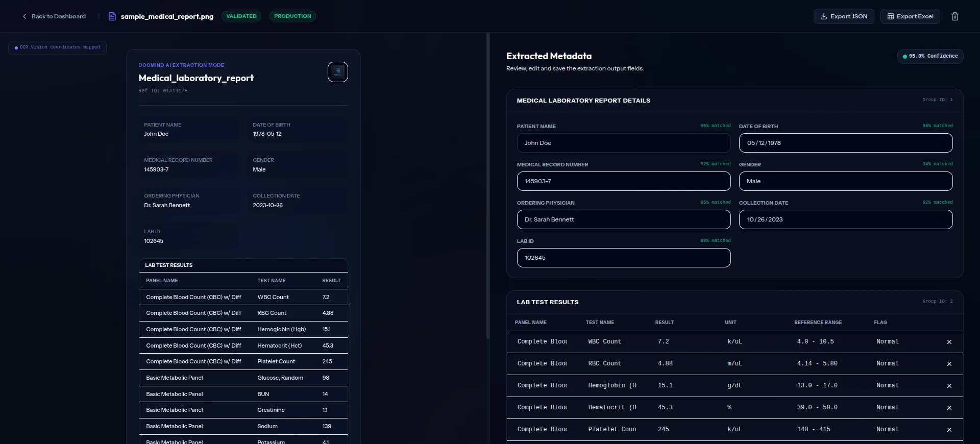The height and width of the screenshot is (444, 980).
Task: Click "Ref ID: 01A1317E" text
Action: [163, 91]
